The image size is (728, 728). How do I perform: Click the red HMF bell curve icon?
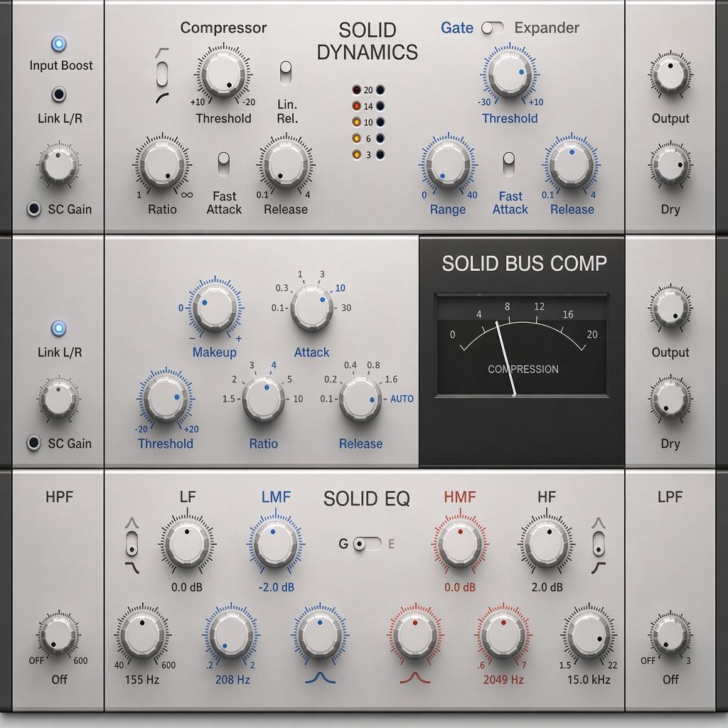tap(415, 678)
